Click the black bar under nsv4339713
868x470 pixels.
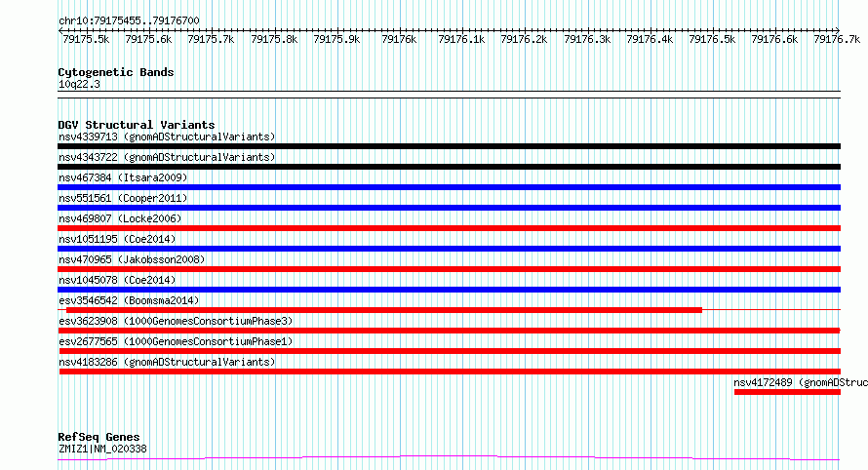coord(449,146)
